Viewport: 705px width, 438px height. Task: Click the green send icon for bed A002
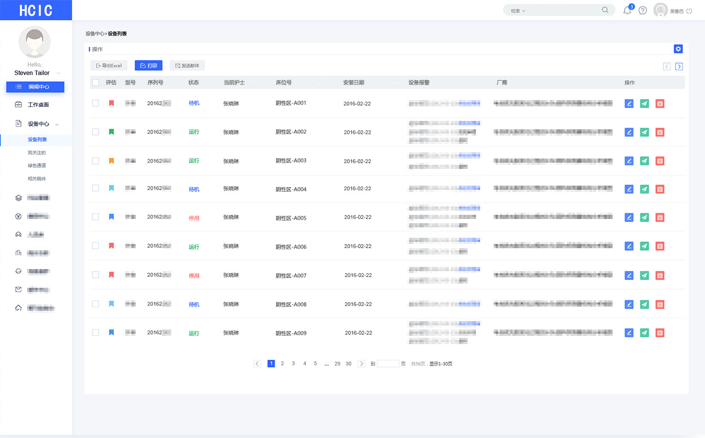pyautogui.click(x=644, y=132)
